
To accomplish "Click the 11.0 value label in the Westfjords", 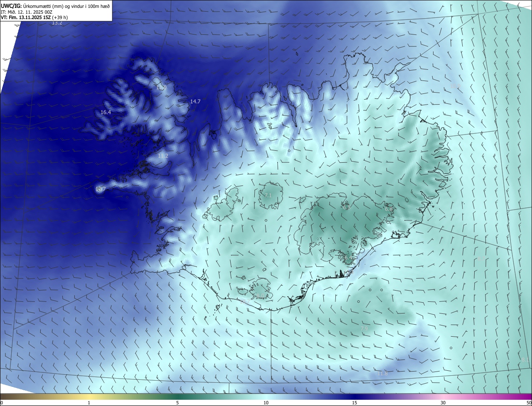I will click(161, 87).
